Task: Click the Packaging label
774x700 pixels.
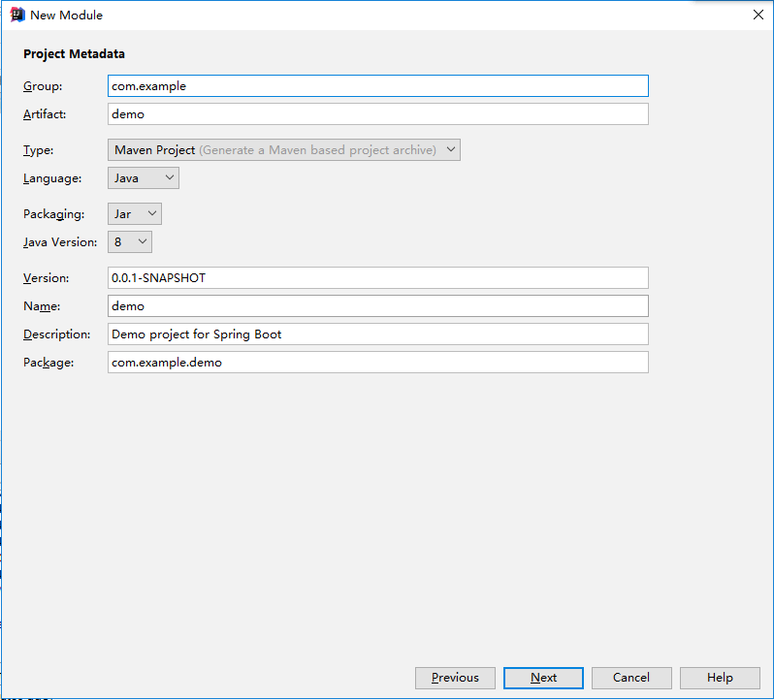Action: tap(53, 214)
